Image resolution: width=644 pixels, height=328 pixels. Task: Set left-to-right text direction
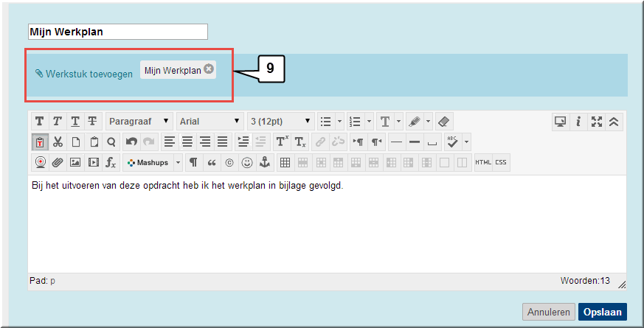359,142
